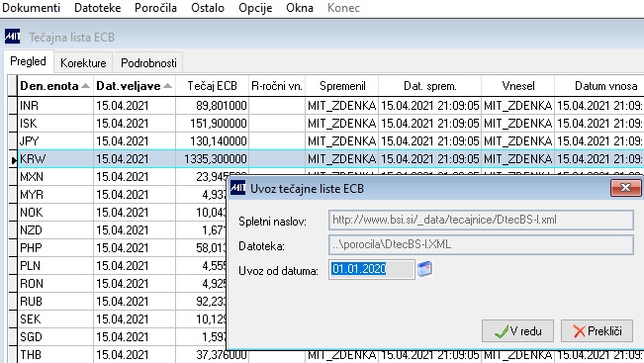Click the Uvoz od datuma date field

(x=372, y=269)
